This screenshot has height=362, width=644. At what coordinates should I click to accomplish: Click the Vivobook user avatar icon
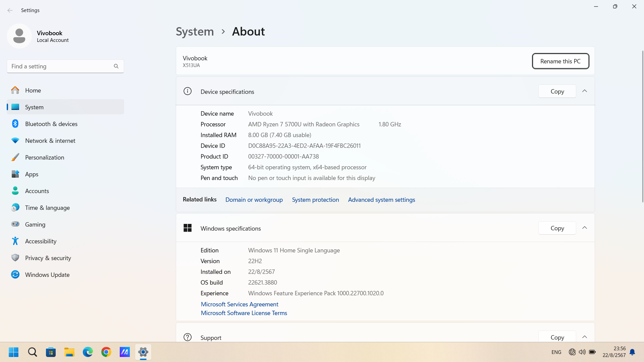pyautogui.click(x=19, y=36)
